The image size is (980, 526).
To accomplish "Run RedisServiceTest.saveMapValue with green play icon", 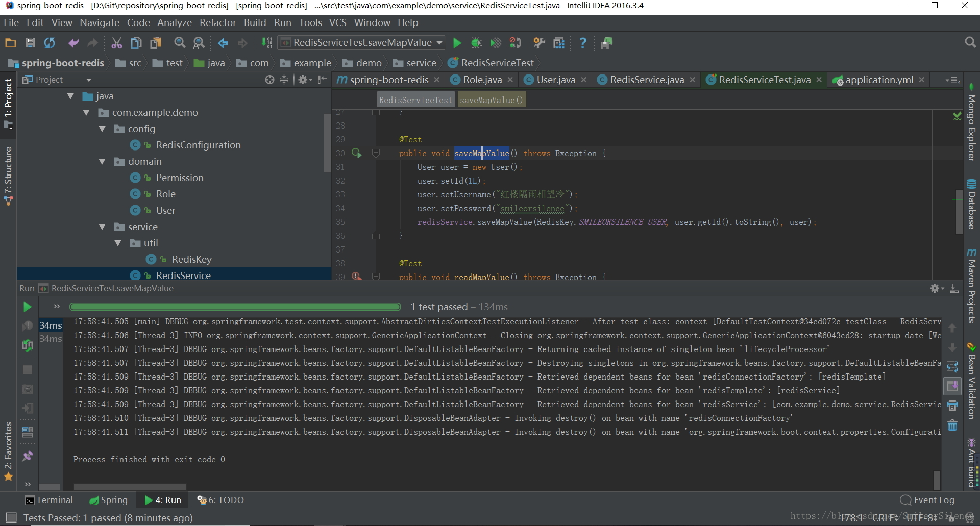I will click(x=457, y=43).
